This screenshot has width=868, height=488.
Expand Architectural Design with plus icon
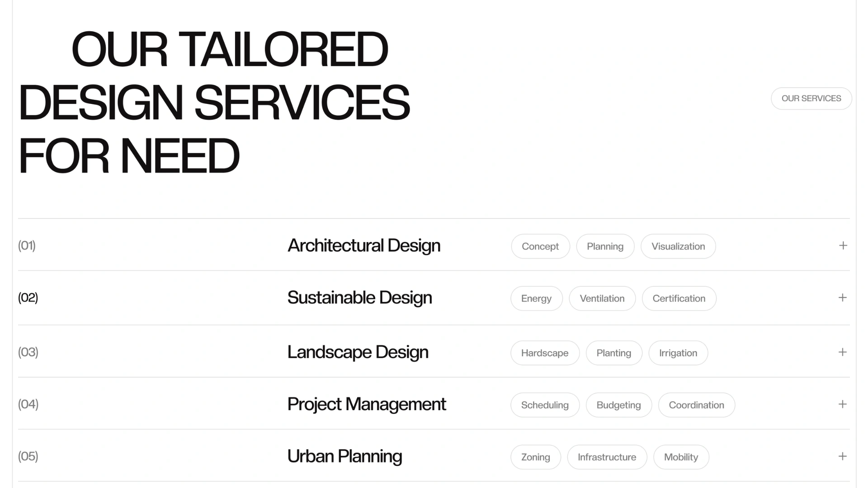point(843,245)
